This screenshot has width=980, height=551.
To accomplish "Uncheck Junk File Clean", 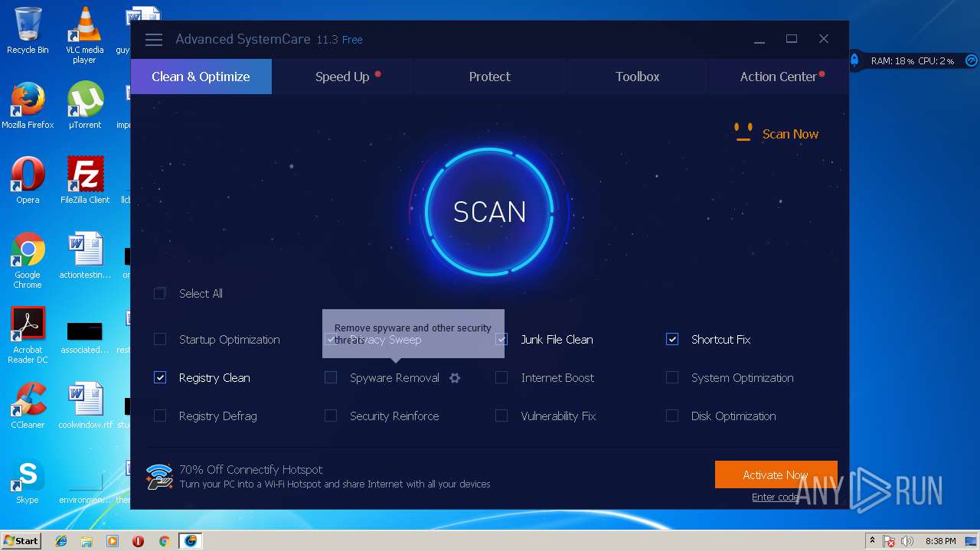I will tap(501, 339).
